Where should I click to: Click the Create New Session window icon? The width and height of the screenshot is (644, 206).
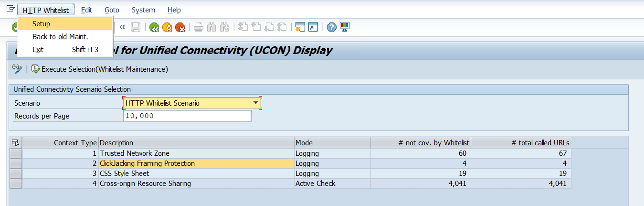300,28
